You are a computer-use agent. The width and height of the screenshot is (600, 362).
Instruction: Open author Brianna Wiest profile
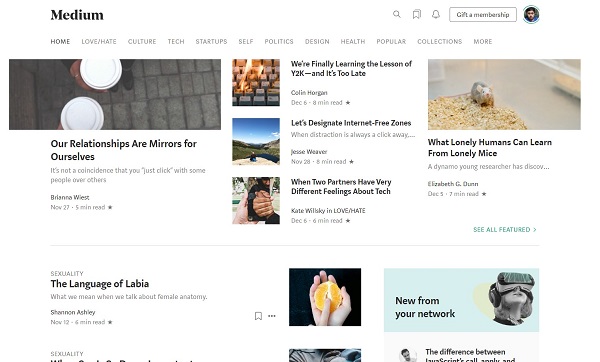(x=70, y=197)
